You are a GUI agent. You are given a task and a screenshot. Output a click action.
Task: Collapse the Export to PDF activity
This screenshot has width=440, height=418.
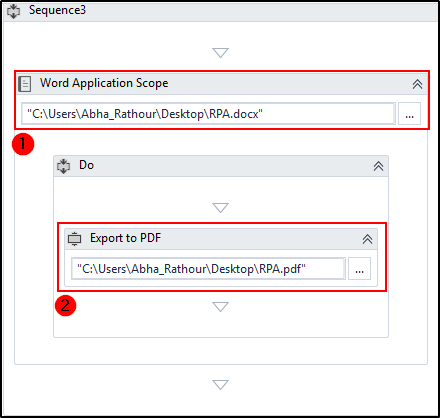367,239
